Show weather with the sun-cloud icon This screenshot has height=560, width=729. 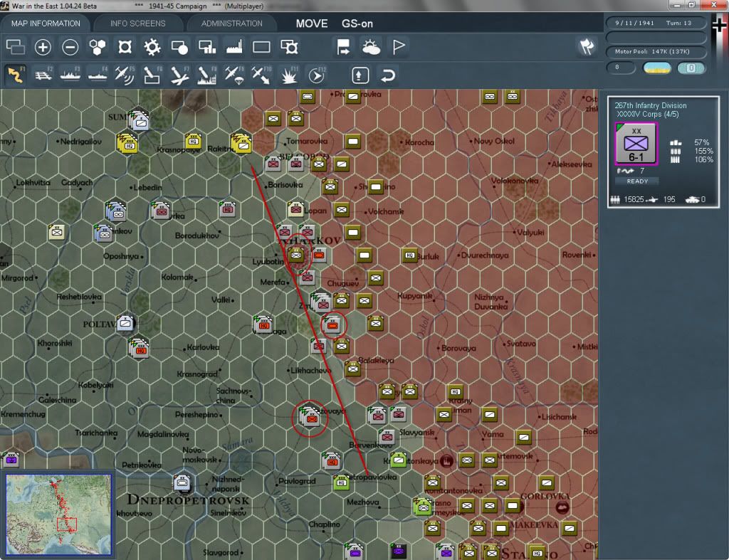click(x=371, y=47)
